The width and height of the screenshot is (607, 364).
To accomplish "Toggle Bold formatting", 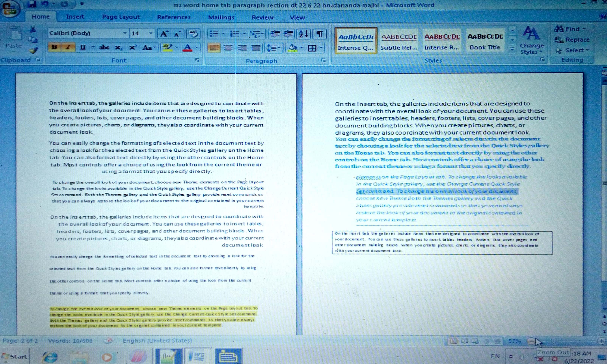I will coord(54,47).
